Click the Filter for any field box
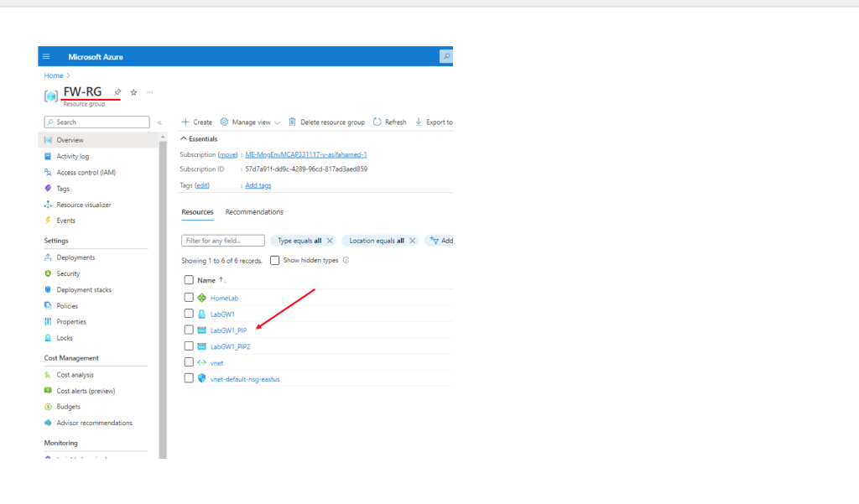 [223, 241]
